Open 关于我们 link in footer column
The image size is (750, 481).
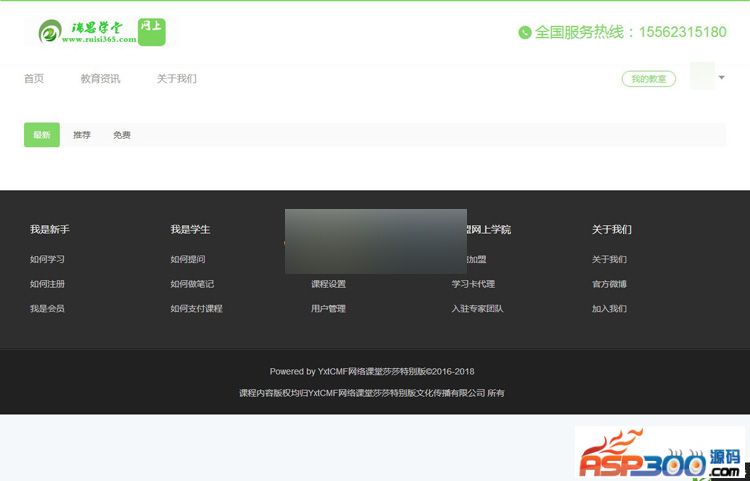click(x=609, y=259)
